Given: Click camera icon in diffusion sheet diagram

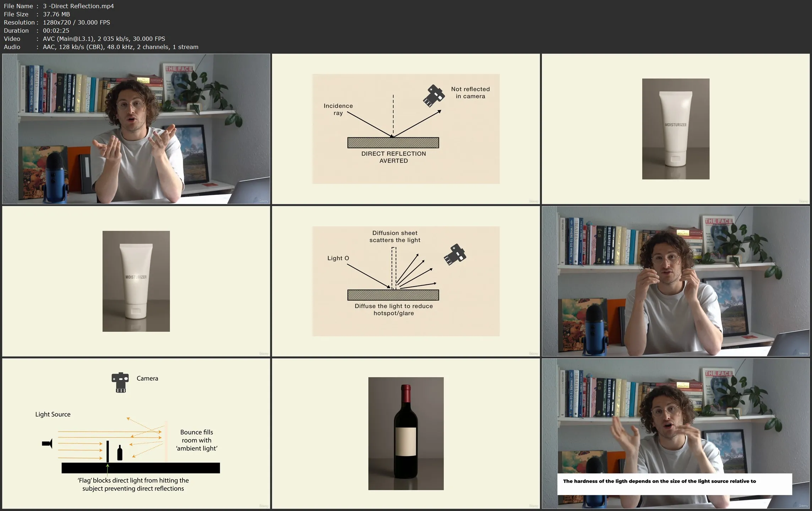Looking at the screenshot, I should click(455, 254).
